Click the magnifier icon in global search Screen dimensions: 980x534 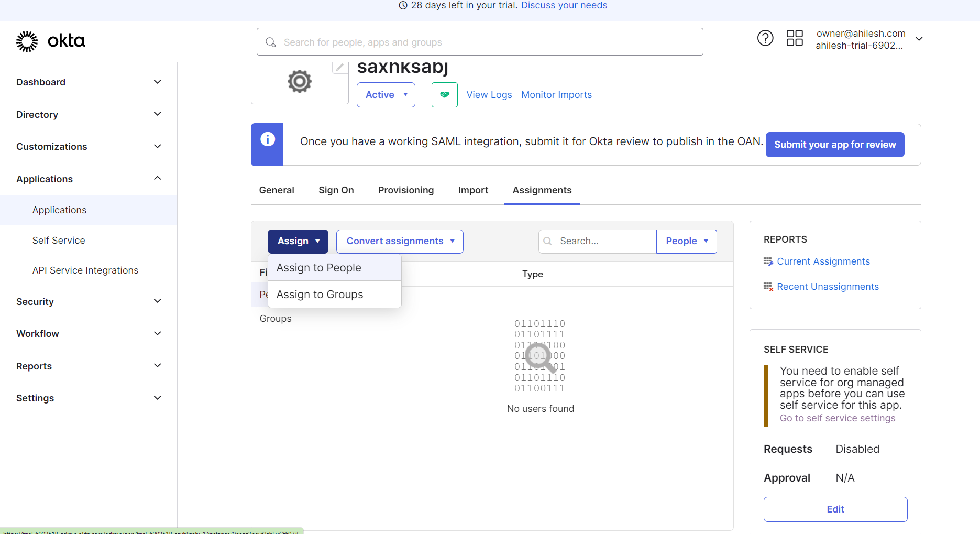coord(271,42)
